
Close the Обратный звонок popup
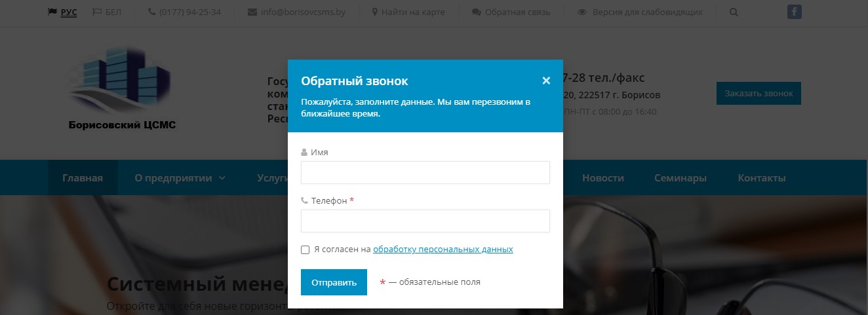pyautogui.click(x=546, y=81)
